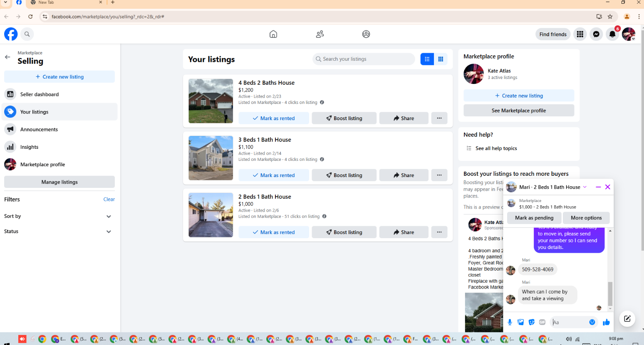Mark 3 Beds 1 Bath House as rented
Viewport: 644px width, 345px height.
[x=274, y=175]
